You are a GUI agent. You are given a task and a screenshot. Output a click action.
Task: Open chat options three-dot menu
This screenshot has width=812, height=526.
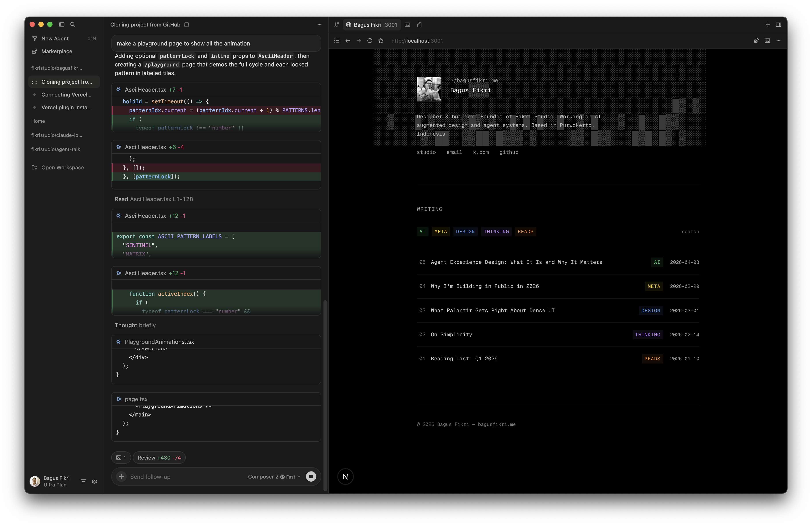[319, 25]
